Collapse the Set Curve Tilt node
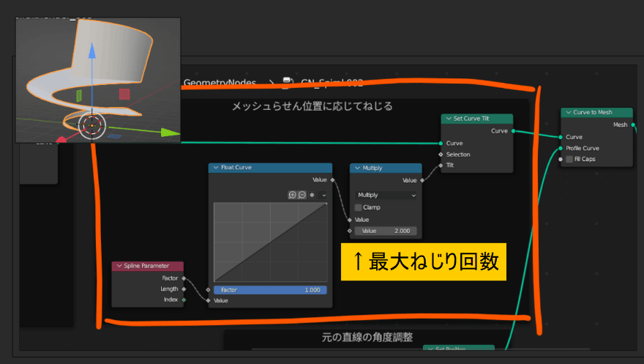The image size is (644, 364). 449,119
